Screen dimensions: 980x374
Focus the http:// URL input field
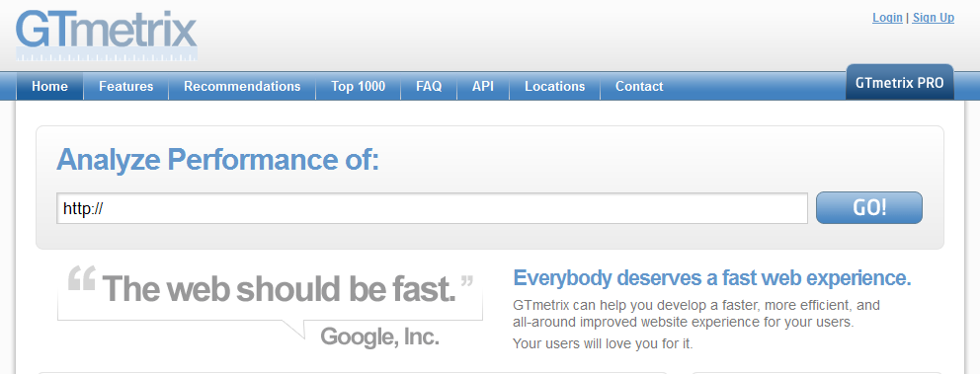(x=432, y=208)
